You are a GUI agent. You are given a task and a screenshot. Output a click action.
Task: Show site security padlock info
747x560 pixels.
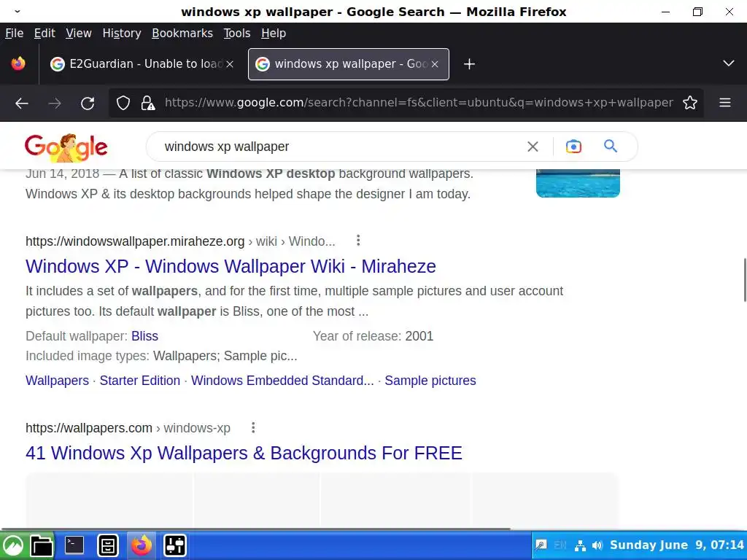(x=147, y=103)
